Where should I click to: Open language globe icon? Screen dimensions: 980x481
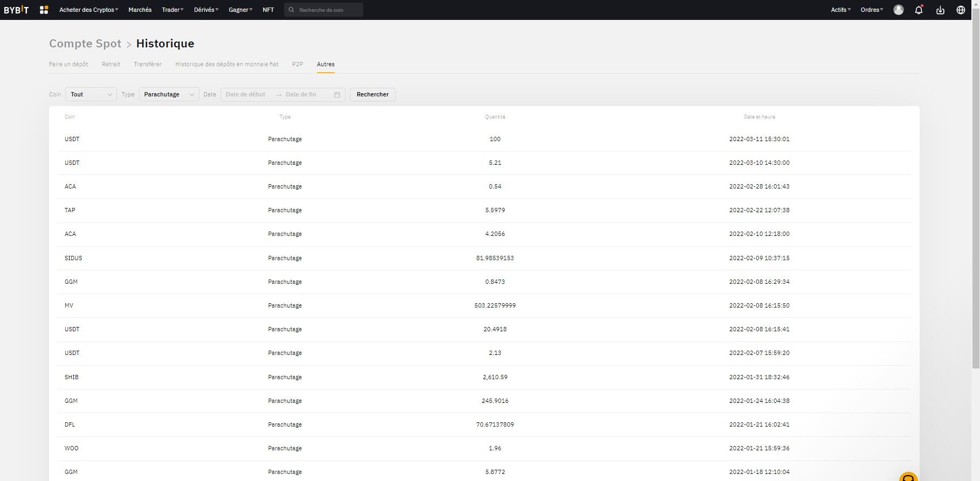(961, 10)
